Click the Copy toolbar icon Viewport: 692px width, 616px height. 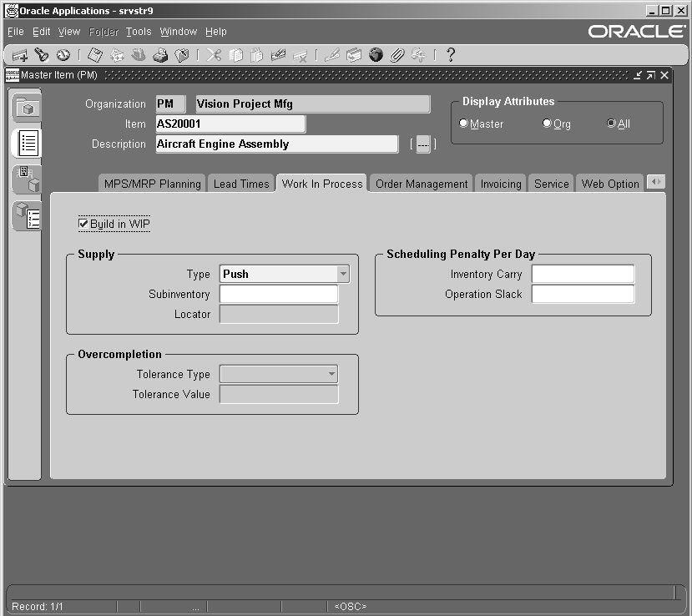[x=235, y=55]
